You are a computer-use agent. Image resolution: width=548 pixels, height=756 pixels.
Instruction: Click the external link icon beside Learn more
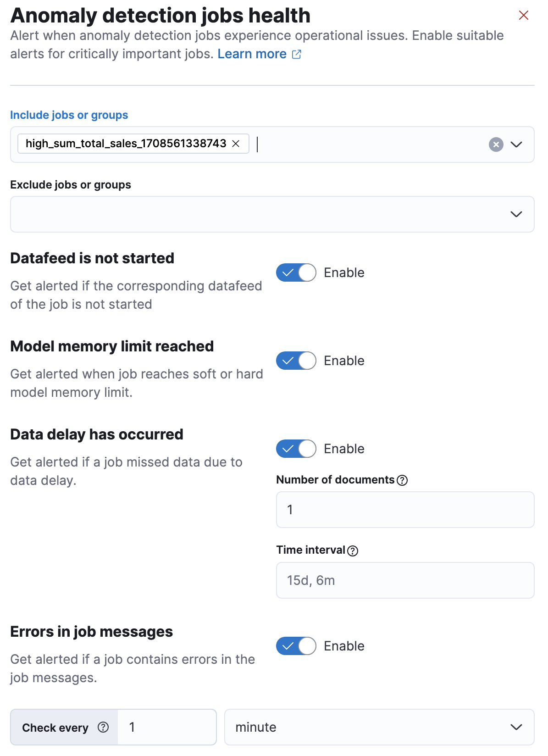296,54
